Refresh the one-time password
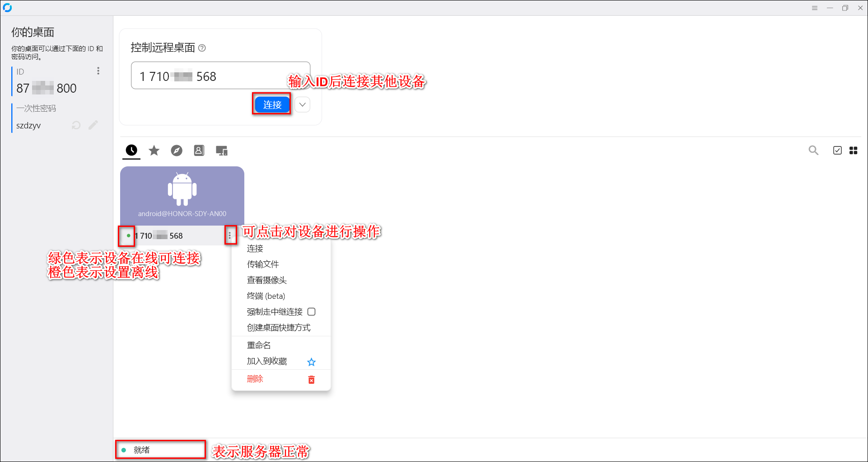Screen dimensions: 868x462 coord(76,125)
